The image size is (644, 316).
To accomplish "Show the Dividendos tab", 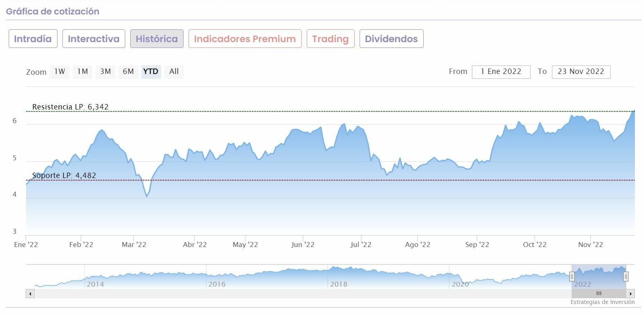I will pyautogui.click(x=391, y=39).
